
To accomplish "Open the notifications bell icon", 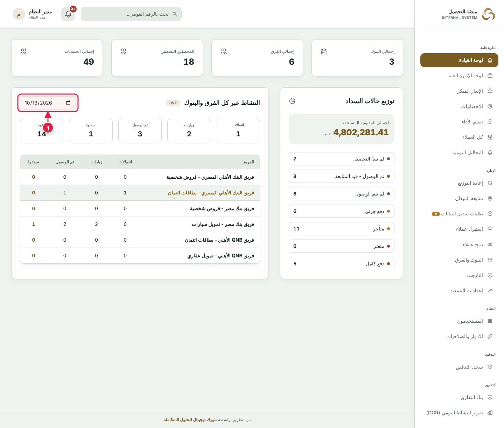I will pos(68,14).
